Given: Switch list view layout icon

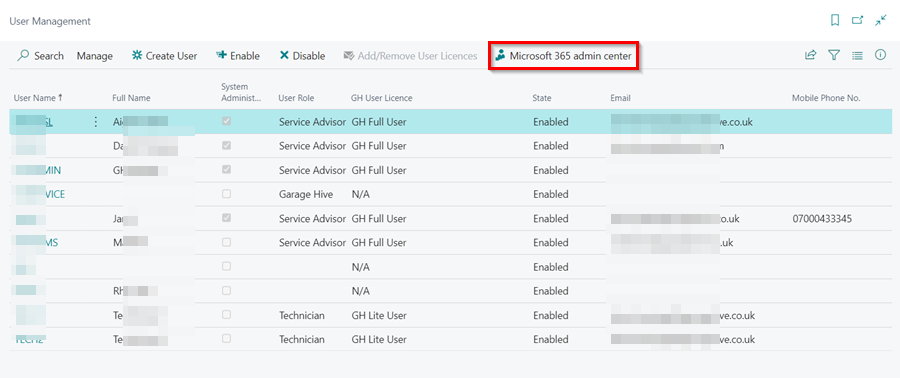Looking at the screenshot, I should click(x=858, y=56).
